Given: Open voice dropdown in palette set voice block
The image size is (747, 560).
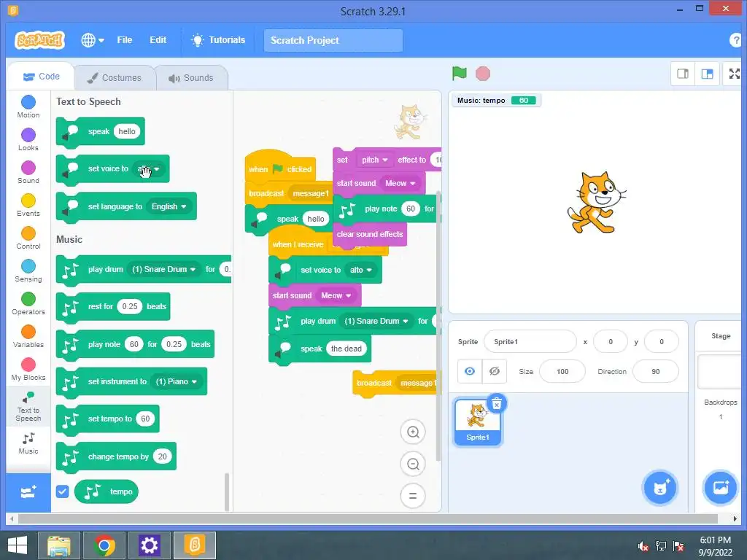Looking at the screenshot, I should tap(149, 168).
